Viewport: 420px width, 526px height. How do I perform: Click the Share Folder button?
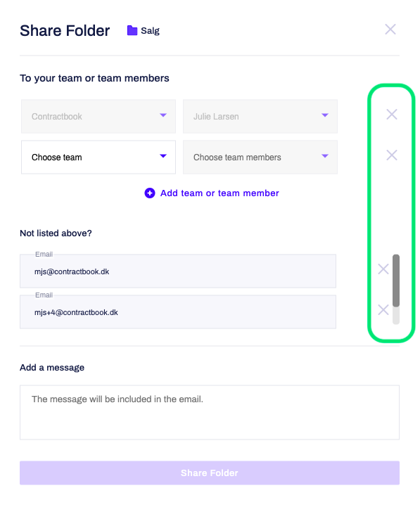[210, 473]
